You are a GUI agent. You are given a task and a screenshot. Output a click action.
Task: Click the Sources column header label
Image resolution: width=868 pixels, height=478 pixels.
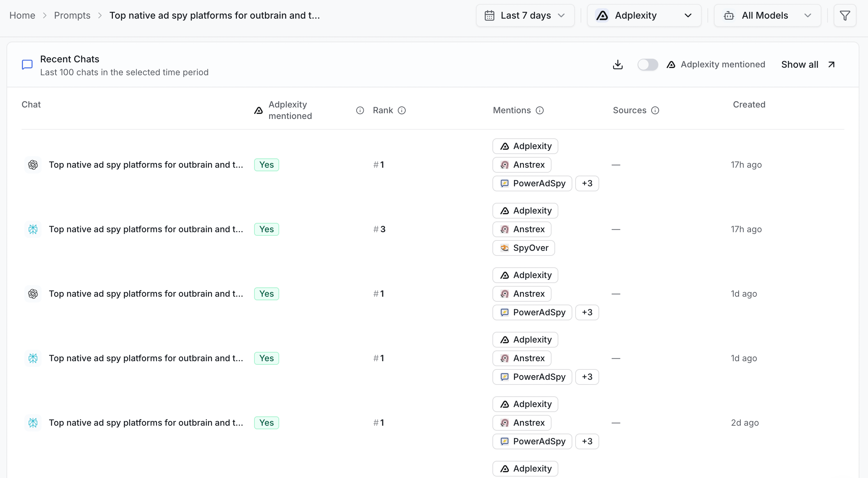click(630, 110)
